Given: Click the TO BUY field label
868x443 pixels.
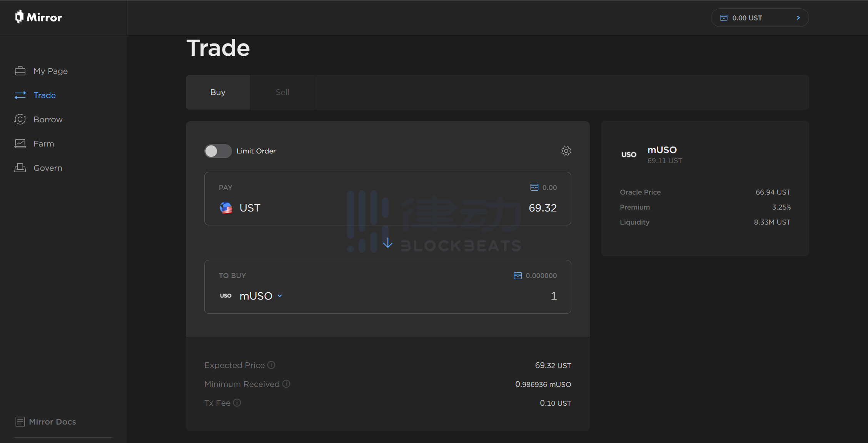Looking at the screenshot, I should 232,275.
